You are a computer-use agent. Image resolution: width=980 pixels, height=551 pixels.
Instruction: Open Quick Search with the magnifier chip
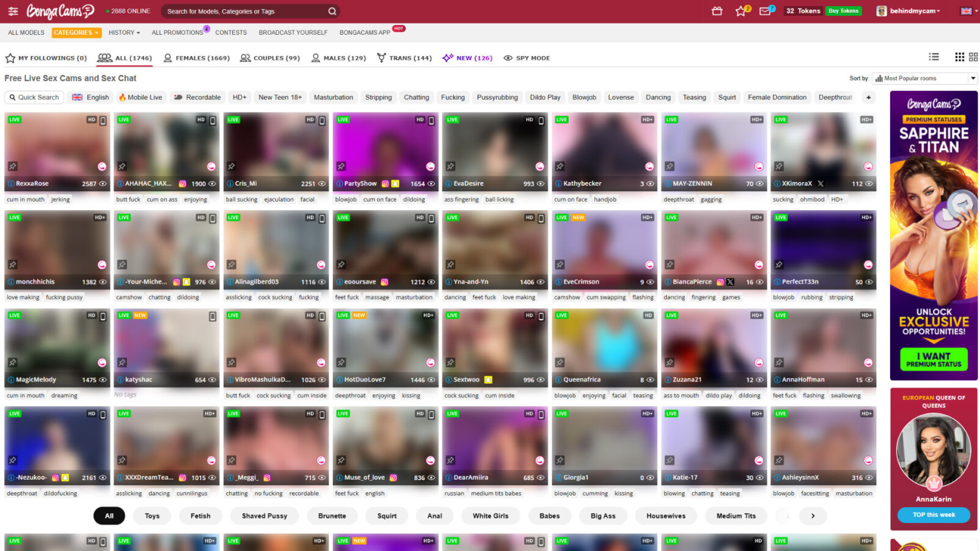pos(34,97)
